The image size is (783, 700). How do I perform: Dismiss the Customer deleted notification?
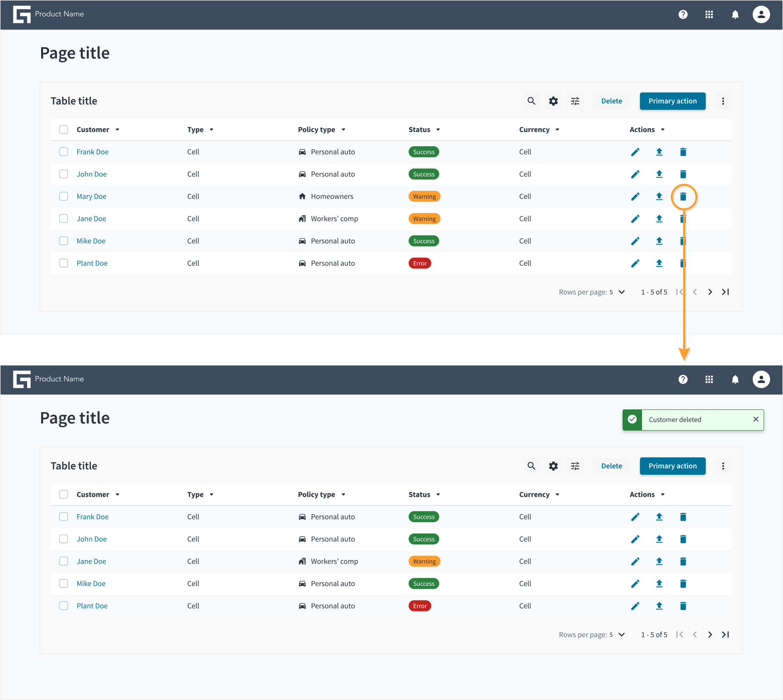click(x=755, y=419)
